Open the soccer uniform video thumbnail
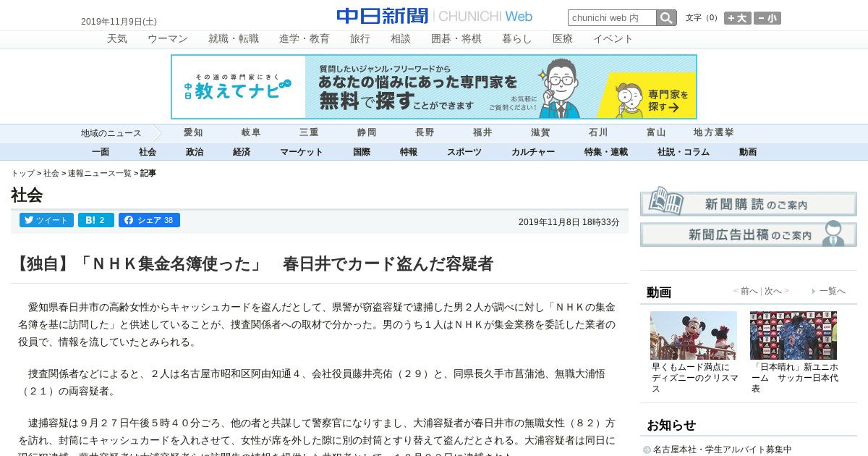 pyautogui.click(x=793, y=335)
